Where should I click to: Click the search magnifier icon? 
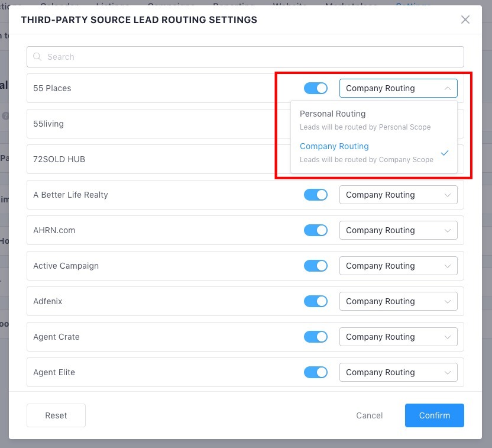(38, 57)
